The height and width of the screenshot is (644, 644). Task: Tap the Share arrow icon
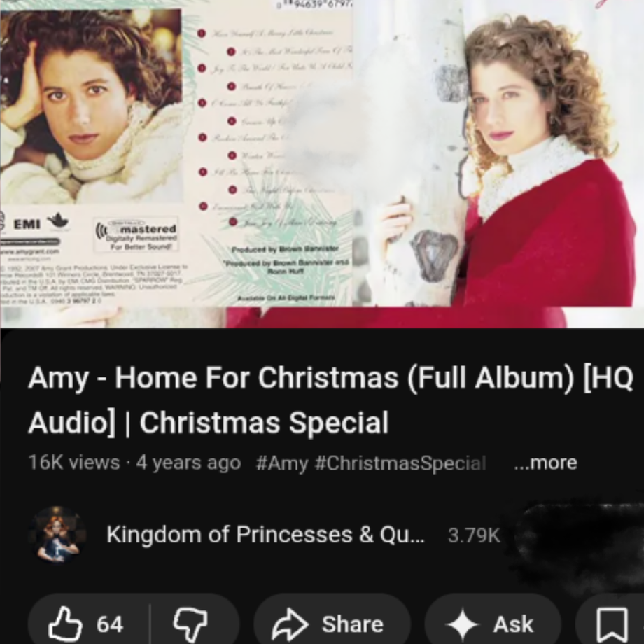290,624
